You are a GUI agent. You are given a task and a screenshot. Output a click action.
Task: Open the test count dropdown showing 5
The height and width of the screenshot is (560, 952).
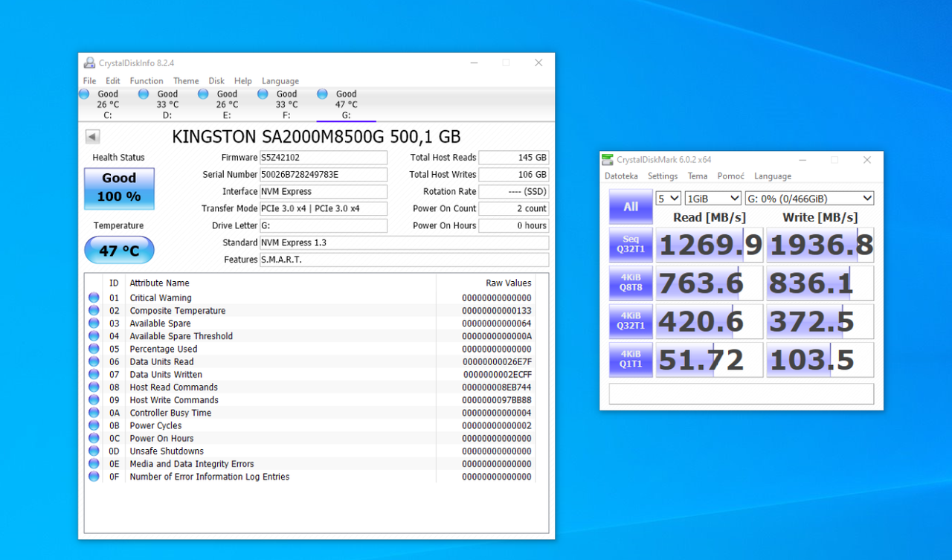[669, 199]
